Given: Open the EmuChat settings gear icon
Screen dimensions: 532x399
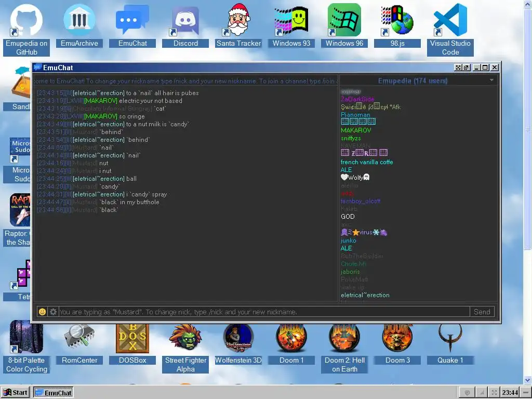Looking at the screenshot, I should (53, 312).
